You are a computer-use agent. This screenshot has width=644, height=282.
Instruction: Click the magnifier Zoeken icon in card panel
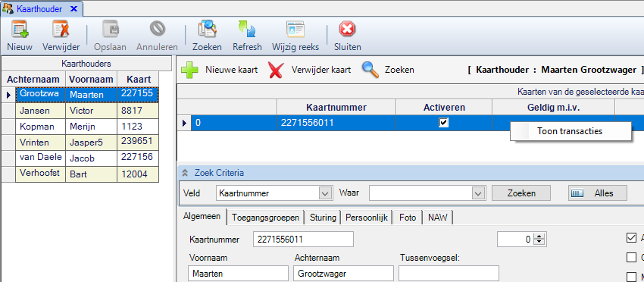click(370, 70)
